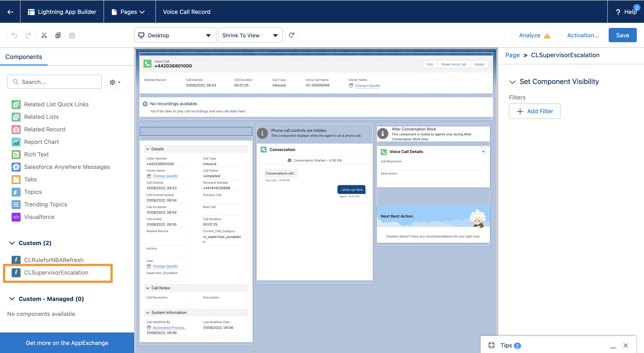Image resolution: width=644 pixels, height=353 pixels.
Task: Click the Phone call controls info icon
Action: click(262, 133)
